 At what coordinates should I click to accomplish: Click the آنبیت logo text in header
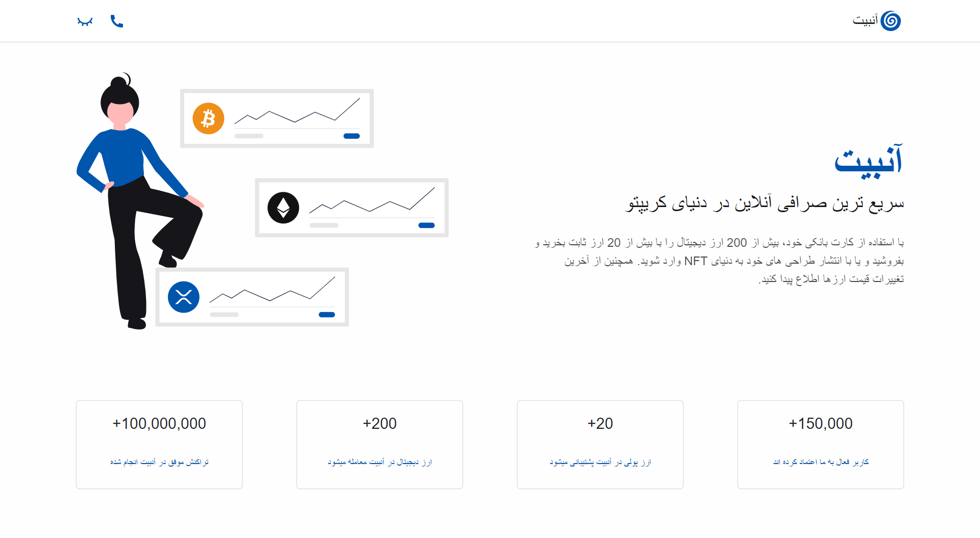coord(865,20)
